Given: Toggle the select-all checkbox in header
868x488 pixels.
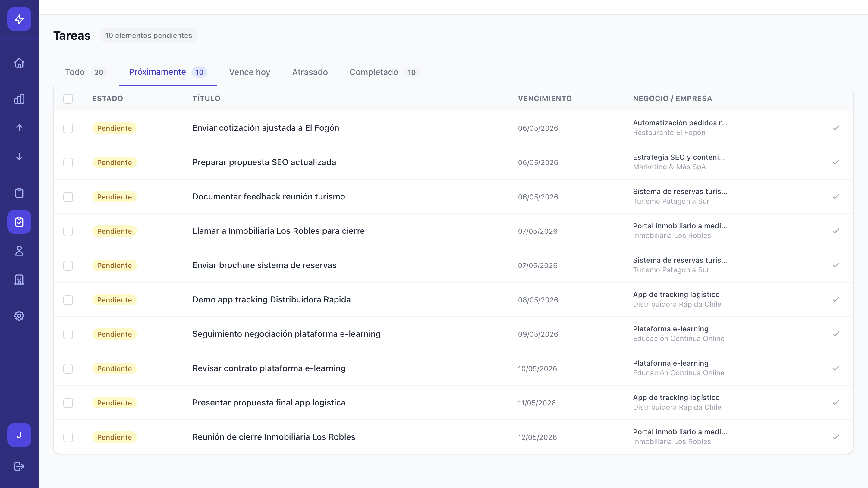Looking at the screenshot, I should click(x=68, y=99).
